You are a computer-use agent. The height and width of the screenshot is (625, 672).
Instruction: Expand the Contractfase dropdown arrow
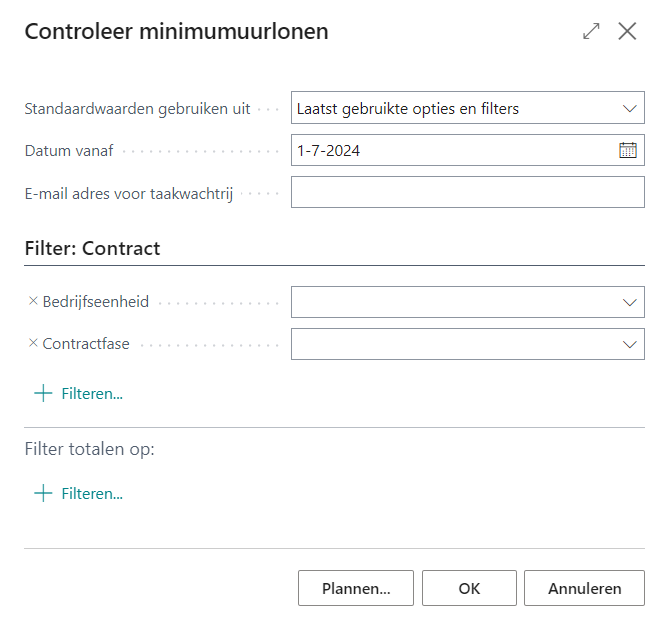[629, 344]
